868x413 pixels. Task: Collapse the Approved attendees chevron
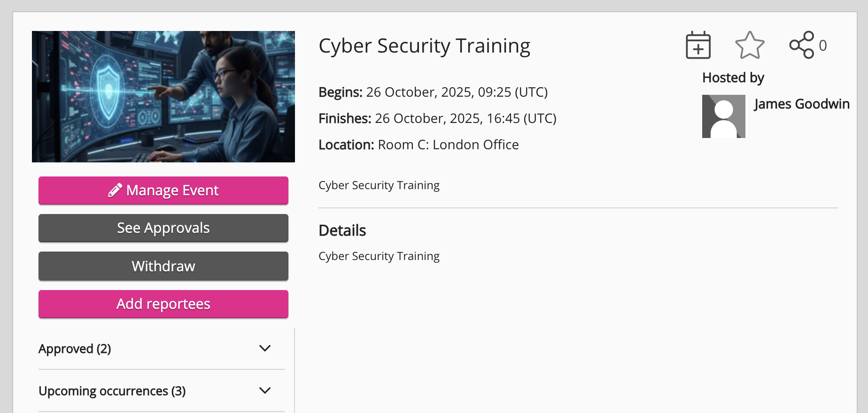tap(264, 348)
